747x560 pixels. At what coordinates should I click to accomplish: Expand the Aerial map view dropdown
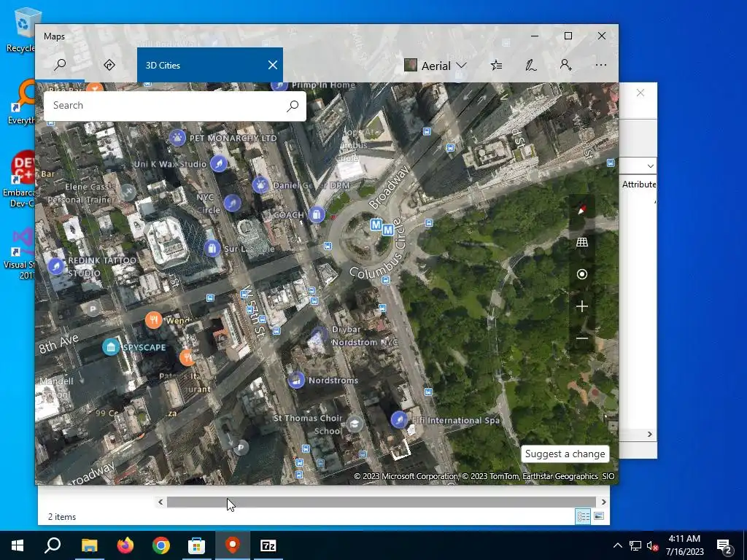point(436,65)
